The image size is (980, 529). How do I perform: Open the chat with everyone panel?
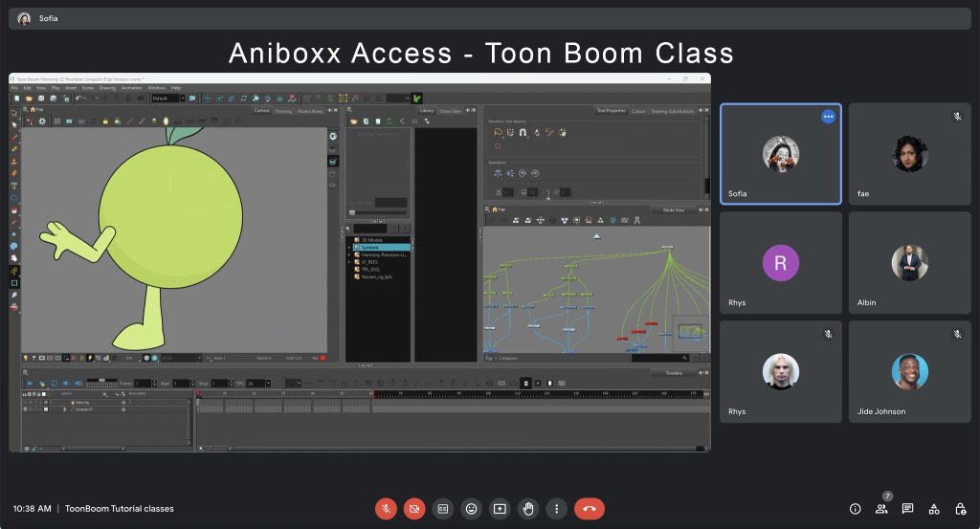[x=907, y=509]
